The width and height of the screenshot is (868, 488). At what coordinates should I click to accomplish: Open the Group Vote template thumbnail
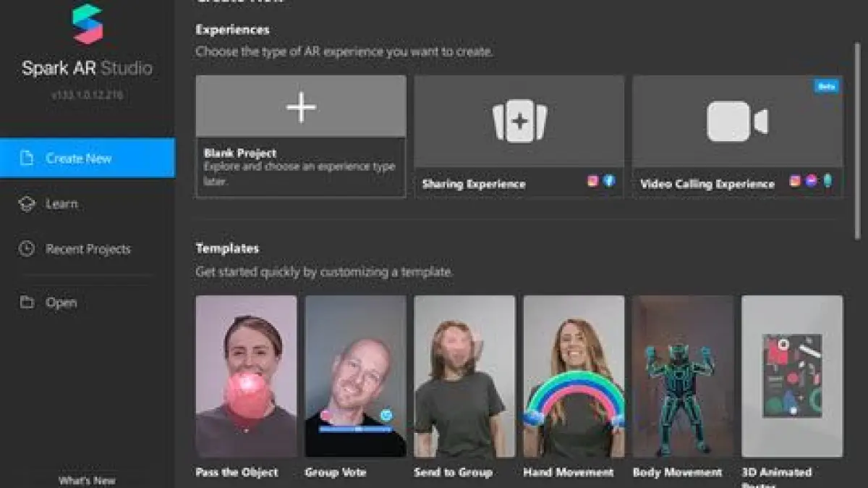tap(355, 376)
